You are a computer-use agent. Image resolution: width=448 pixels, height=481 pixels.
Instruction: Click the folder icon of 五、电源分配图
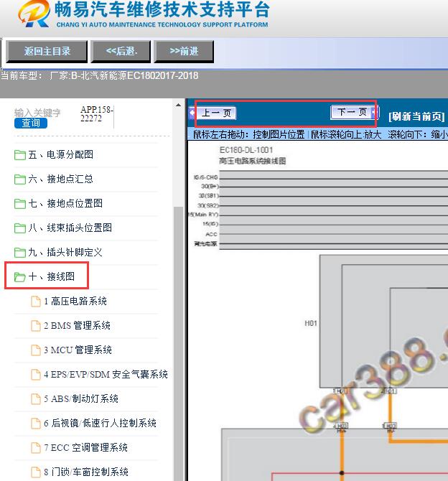click(20, 154)
